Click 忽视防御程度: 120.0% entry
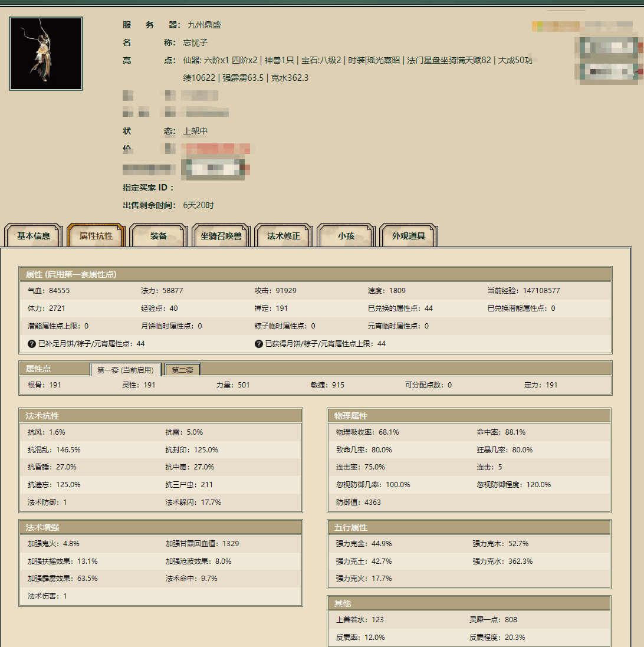Screen dimensions: 644x647 pos(514,484)
